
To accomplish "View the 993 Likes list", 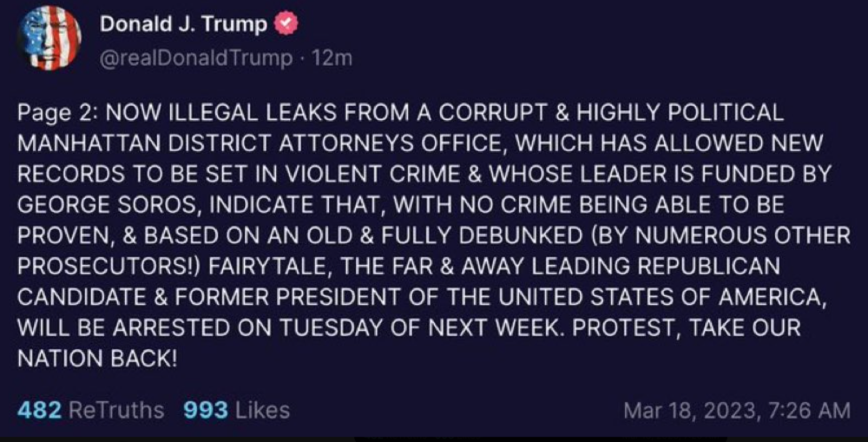I will 236,410.
